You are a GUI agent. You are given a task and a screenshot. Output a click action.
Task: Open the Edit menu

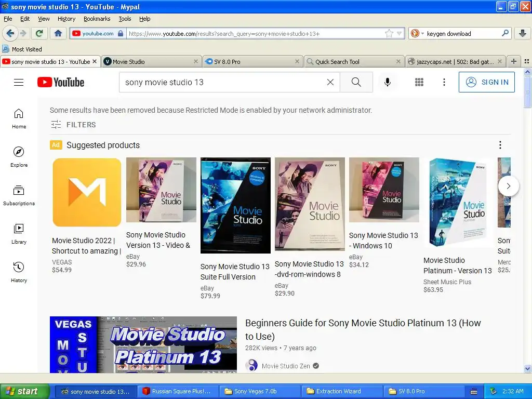25,19
